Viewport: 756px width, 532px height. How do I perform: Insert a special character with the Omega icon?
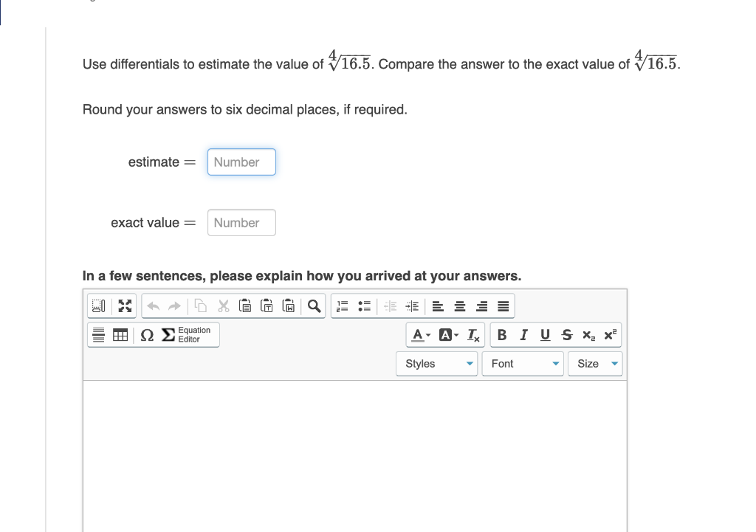coord(147,334)
